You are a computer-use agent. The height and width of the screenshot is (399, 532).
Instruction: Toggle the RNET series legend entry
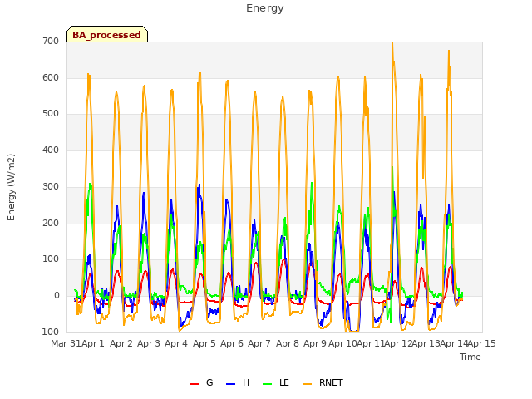point(323,382)
